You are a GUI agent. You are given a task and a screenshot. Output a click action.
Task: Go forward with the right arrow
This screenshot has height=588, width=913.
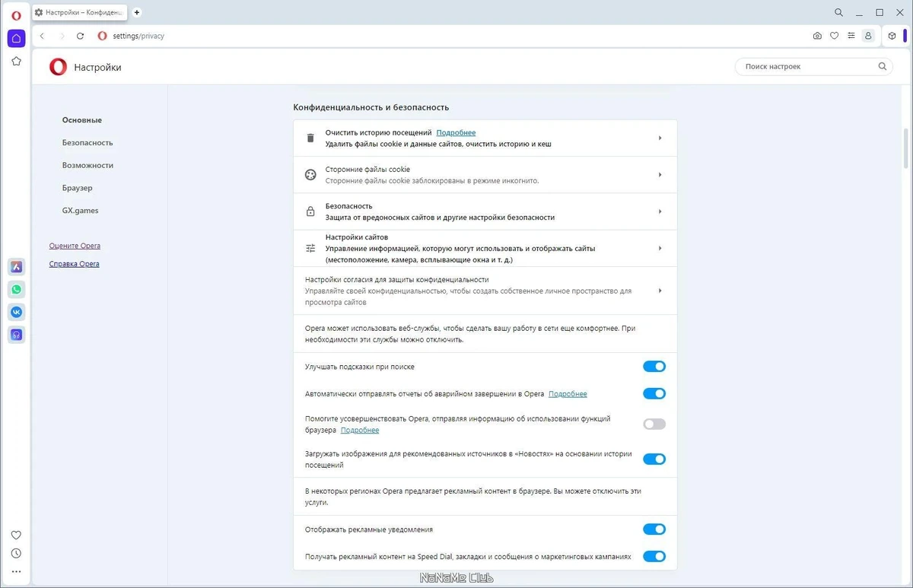click(x=62, y=36)
